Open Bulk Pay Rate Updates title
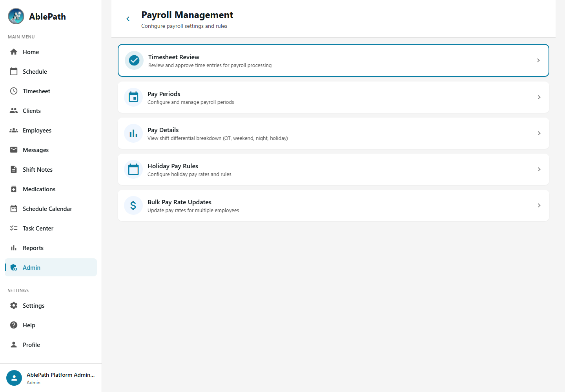The image size is (565, 392). pos(179,202)
